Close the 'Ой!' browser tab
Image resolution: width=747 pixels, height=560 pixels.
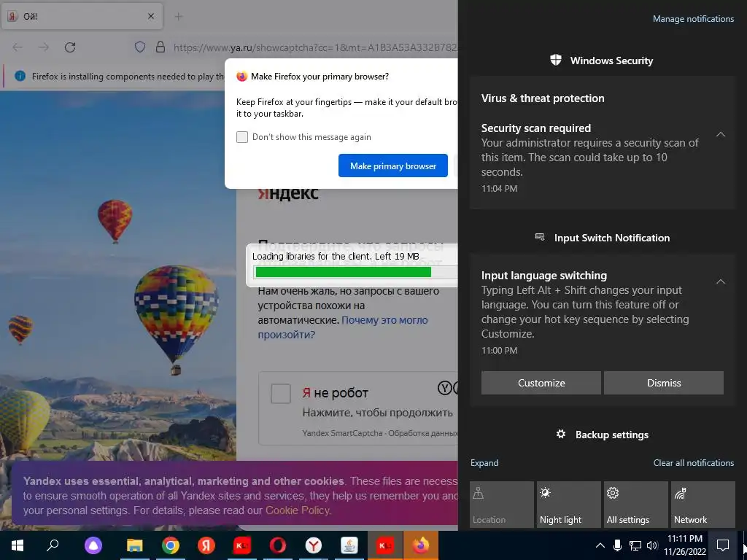coord(151,16)
